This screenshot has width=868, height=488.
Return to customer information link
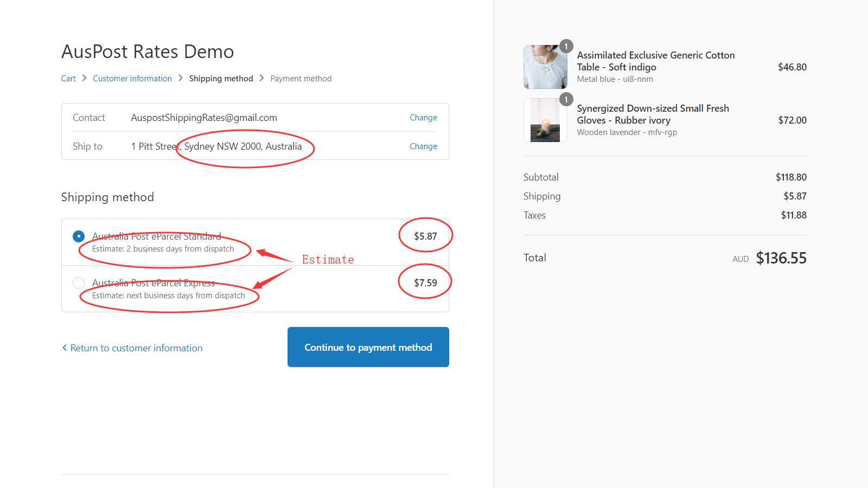tap(132, 348)
